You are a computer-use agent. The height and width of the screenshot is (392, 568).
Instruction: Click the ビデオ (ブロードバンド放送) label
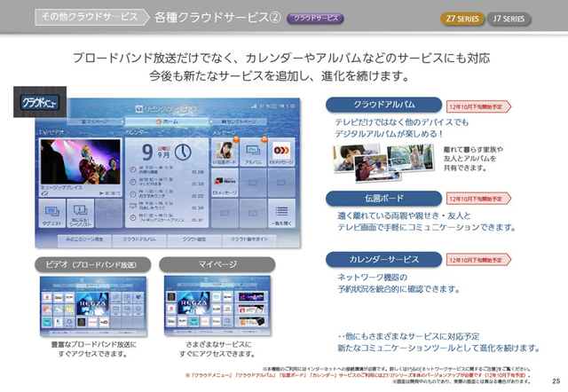[92, 264]
